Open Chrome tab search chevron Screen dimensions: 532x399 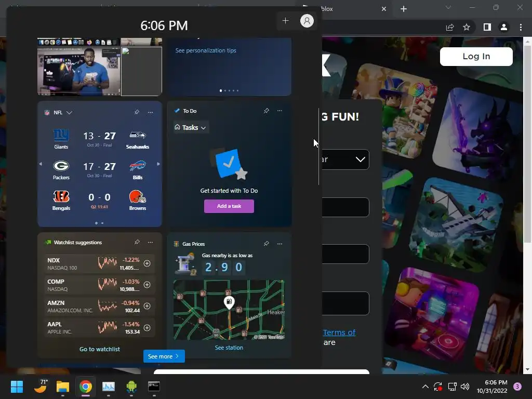coord(448,7)
